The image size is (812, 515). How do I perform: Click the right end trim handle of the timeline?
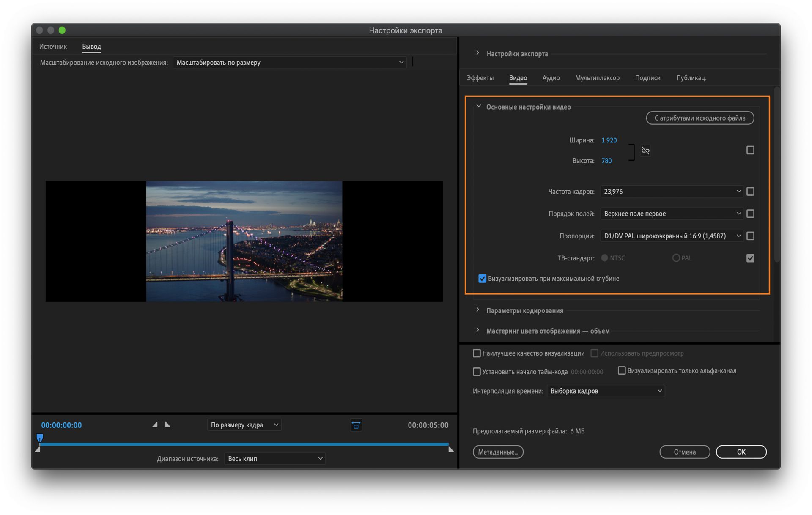click(x=451, y=449)
